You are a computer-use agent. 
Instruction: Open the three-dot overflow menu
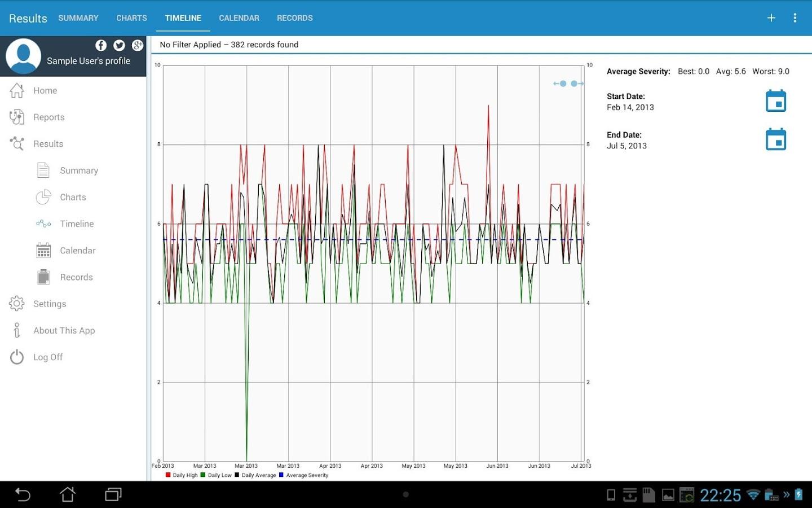pos(795,18)
